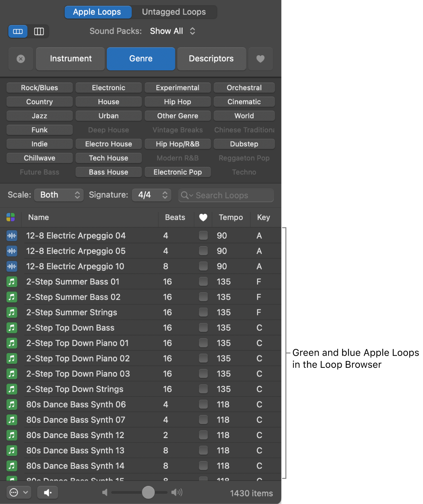Select the Bass House genre button
Viewport: 423px width, 504px height.
tap(108, 172)
